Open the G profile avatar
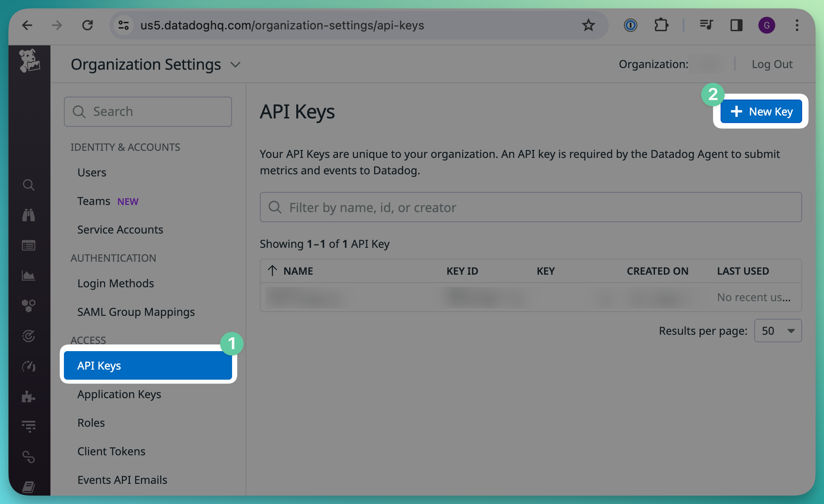The image size is (824, 504). click(766, 25)
